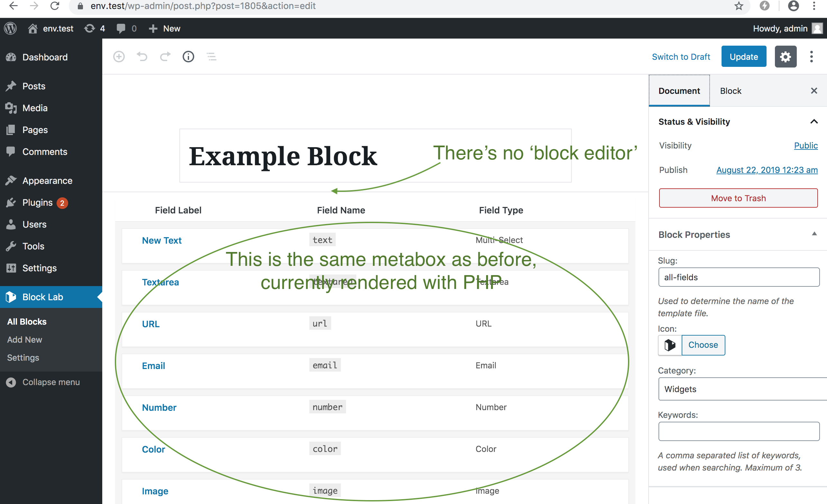Click Update to save post
827x504 pixels.
744,56
